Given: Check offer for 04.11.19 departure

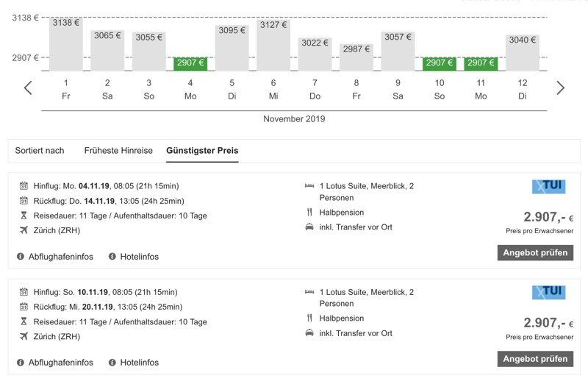Looking at the screenshot, I should (535, 252).
